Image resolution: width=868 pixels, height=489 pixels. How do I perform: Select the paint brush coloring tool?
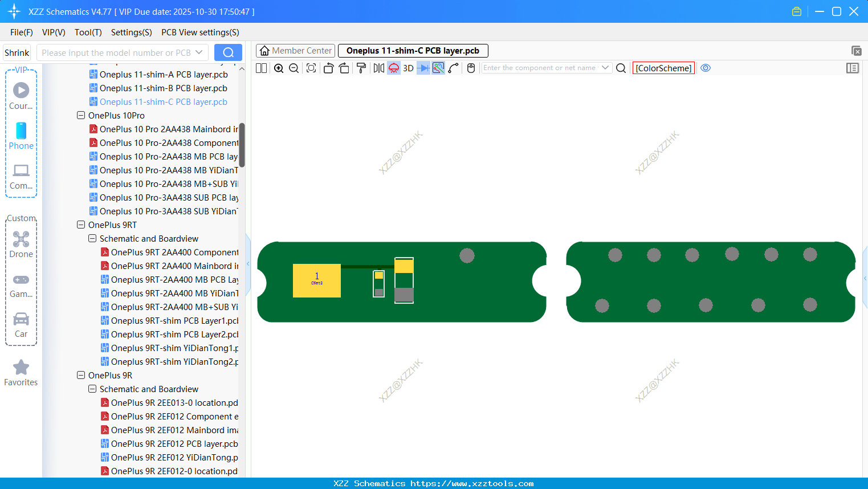coord(361,68)
